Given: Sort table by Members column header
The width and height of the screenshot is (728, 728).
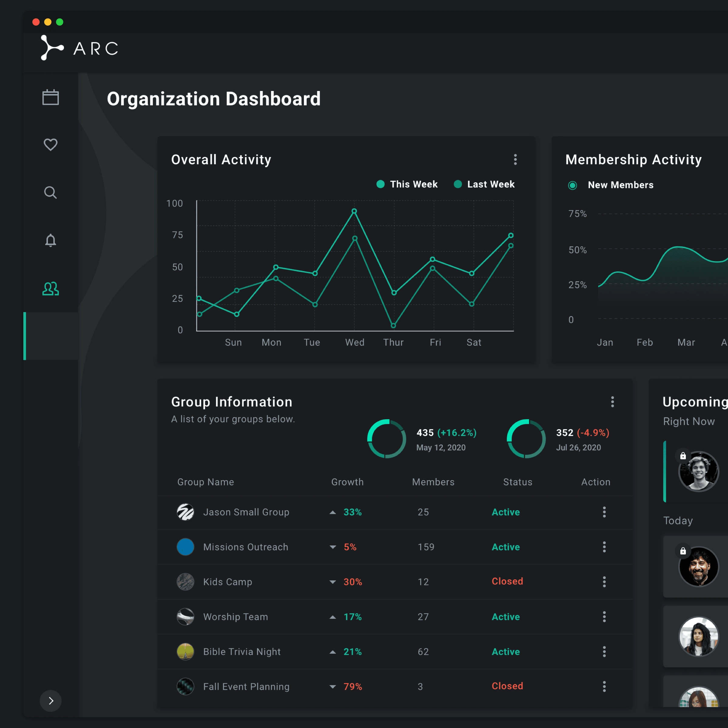Looking at the screenshot, I should point(433,482).
